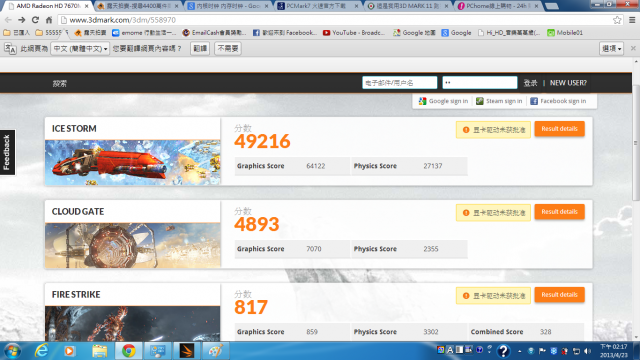
Task: Open the emome bookmark
Action: click(144, 33)
